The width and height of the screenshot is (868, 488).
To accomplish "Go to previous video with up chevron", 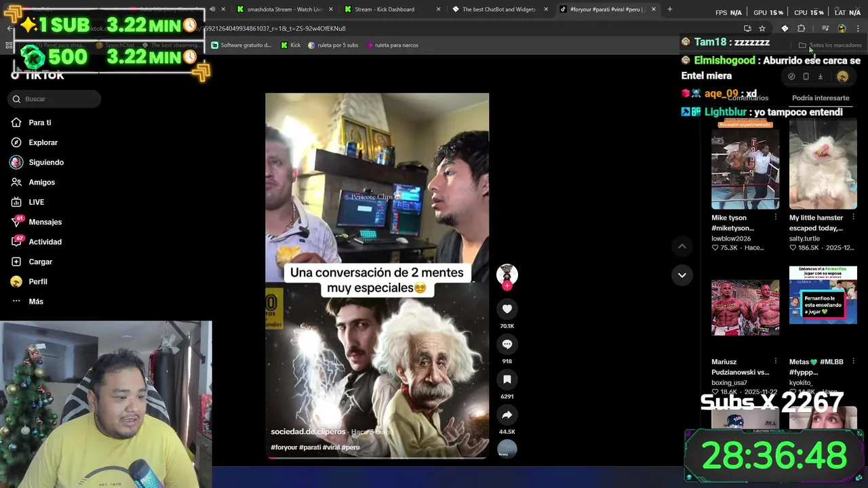I will [x=682, y=247].
